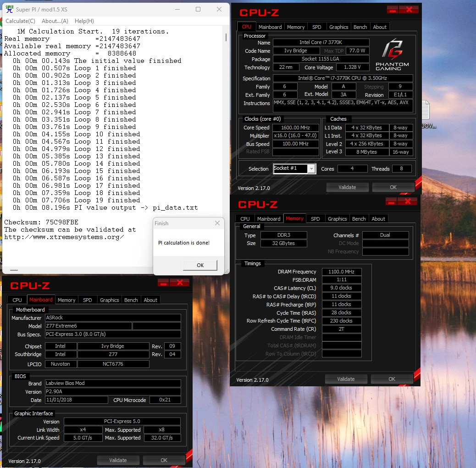The image size is (476, 468).
Task: Click the 32 GBytes memory size value
Action: coord(283,243)
